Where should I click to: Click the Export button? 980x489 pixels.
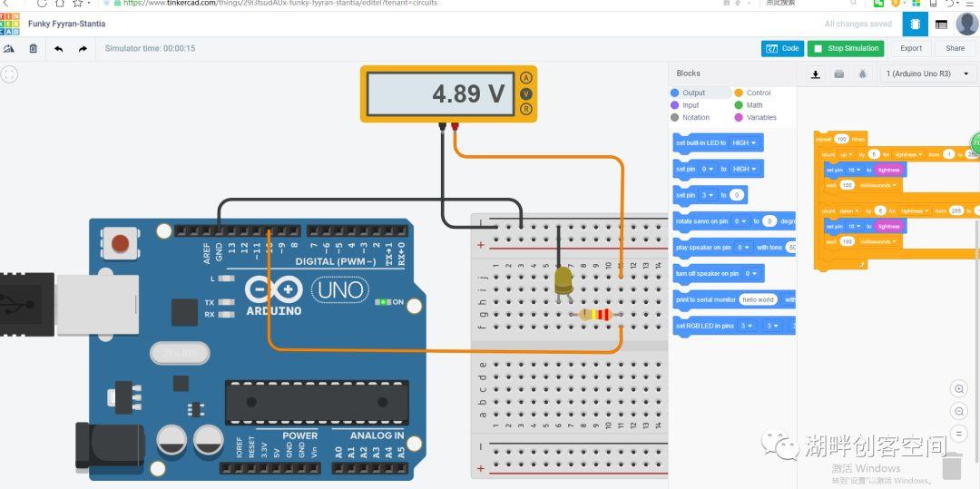[x=911, y=48]
